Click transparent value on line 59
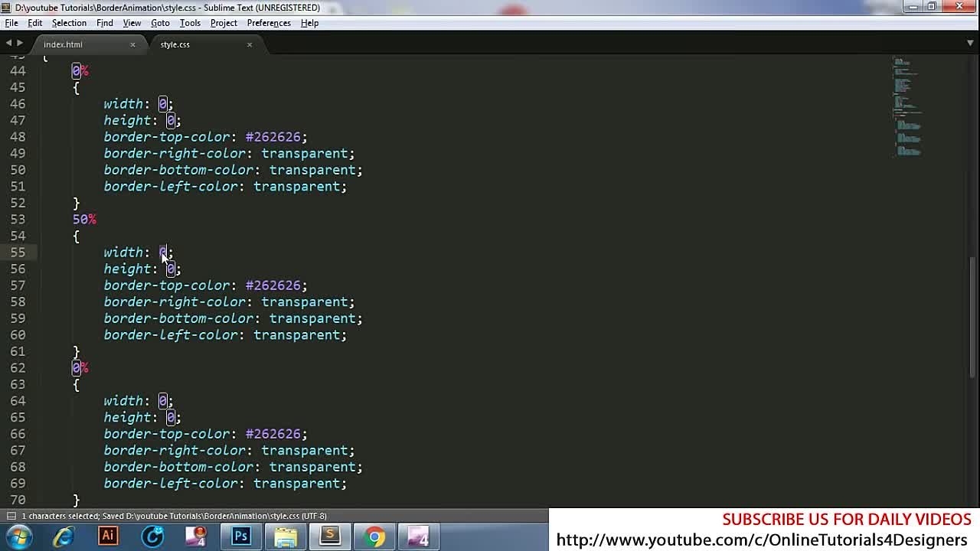Screen dimensions: 980x551 tap(312, 318)
